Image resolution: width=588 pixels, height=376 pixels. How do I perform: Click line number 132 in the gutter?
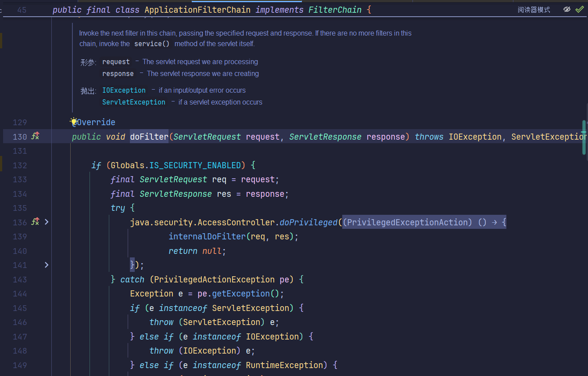(20, 165)
